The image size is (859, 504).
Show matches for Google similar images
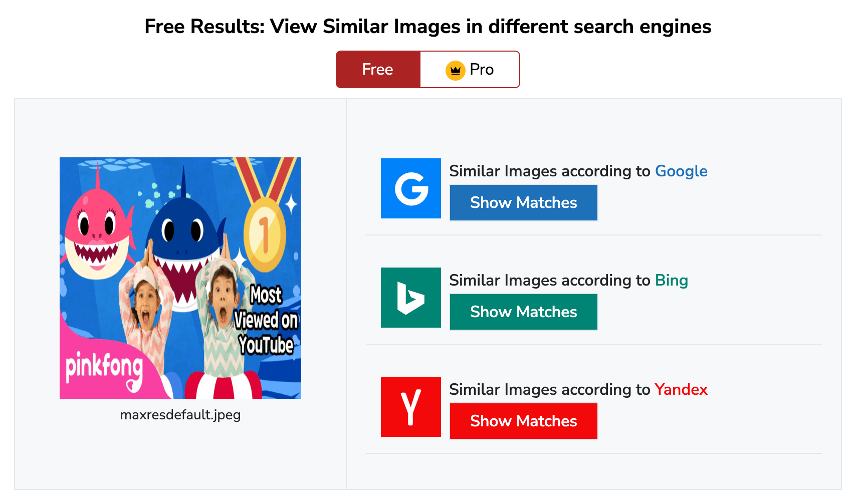523,202
